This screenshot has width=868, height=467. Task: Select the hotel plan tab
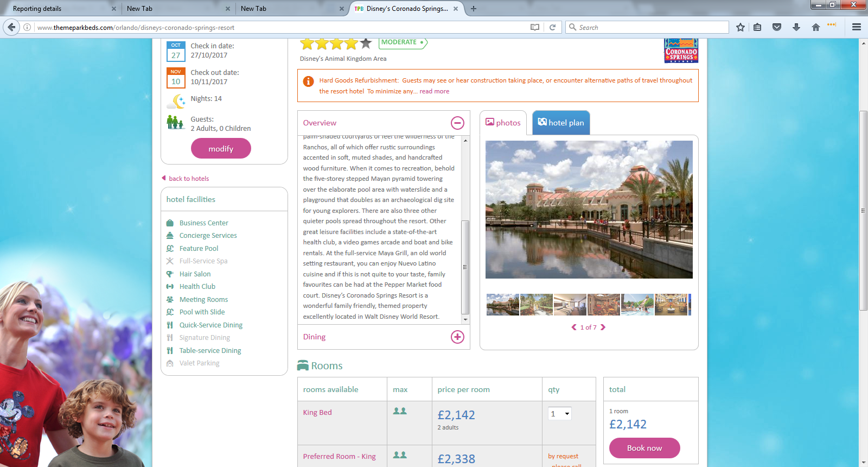(561, 123)
